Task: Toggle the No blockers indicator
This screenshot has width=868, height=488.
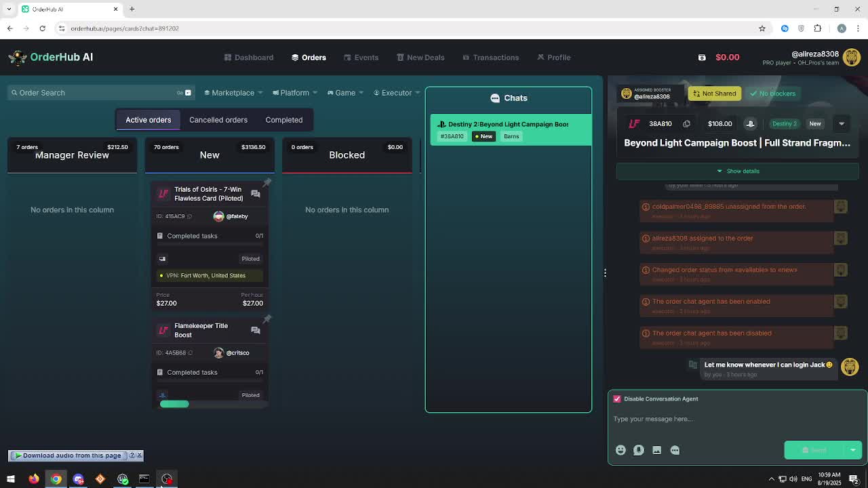Action: click(772, 94)
